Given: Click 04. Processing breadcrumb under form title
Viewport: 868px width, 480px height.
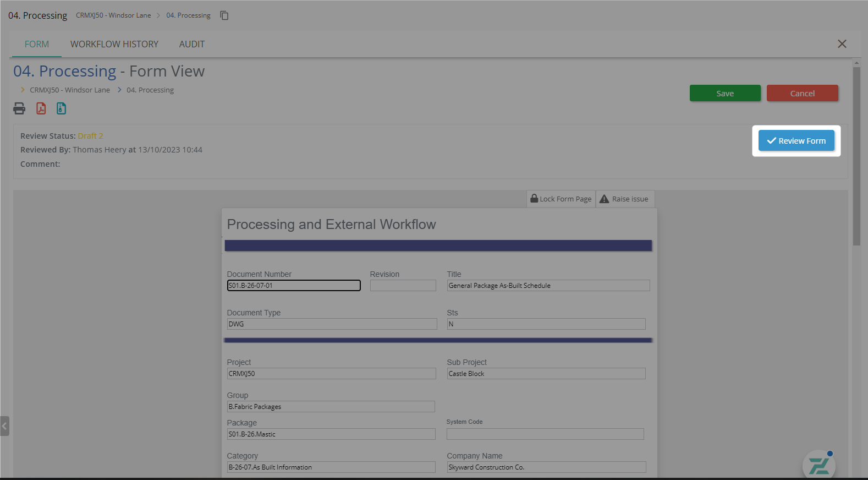Looking at the screenshot, I should pos(150,90).
